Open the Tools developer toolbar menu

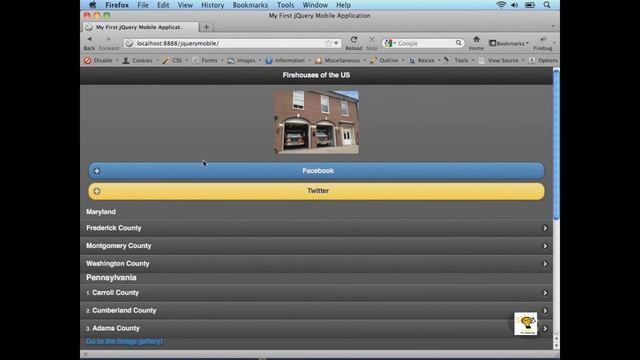(459, 60)
